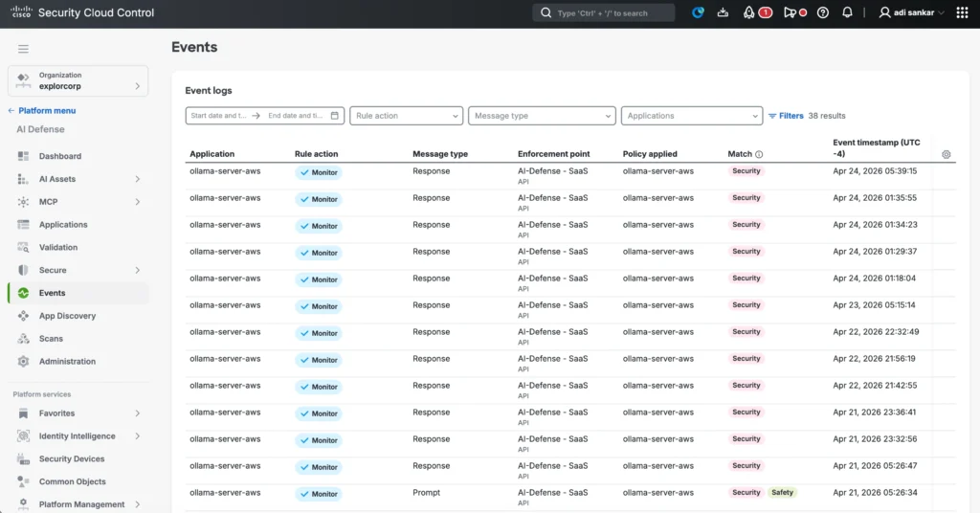Click the Favorites bookmark icon
The image size is (980, 513).
(x=23, y=413)
